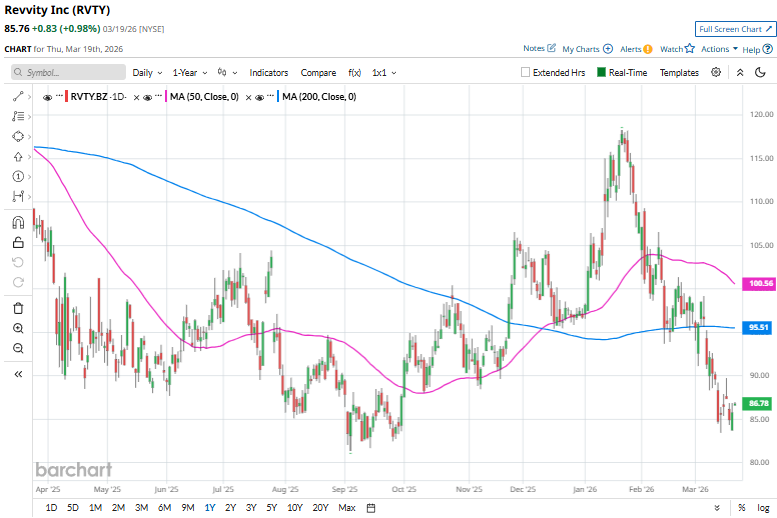Click the Symbol search input field
Image resolution: width=777 pixels, height=518 pixels.
(x=68, y=72)
